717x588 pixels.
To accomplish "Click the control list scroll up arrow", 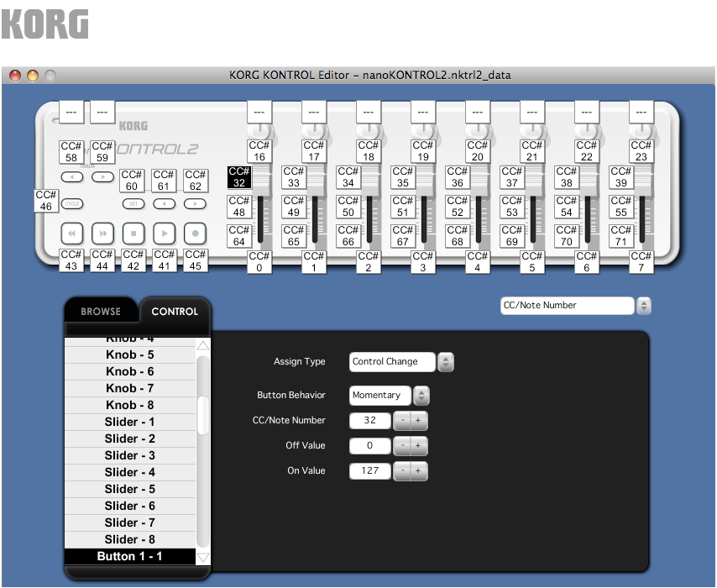I will (x=203, y=345).
